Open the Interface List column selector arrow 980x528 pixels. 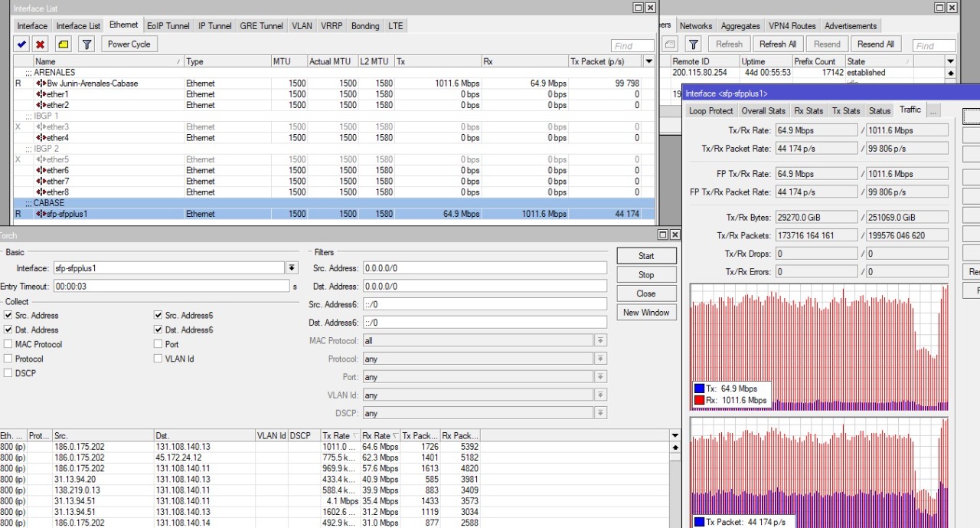(x=649, y=61)
